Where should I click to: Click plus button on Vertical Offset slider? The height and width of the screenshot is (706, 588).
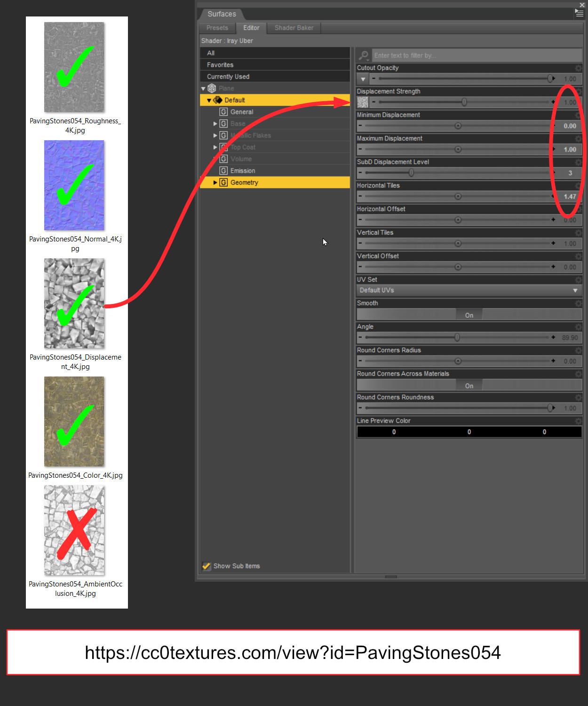pos(553,267)
